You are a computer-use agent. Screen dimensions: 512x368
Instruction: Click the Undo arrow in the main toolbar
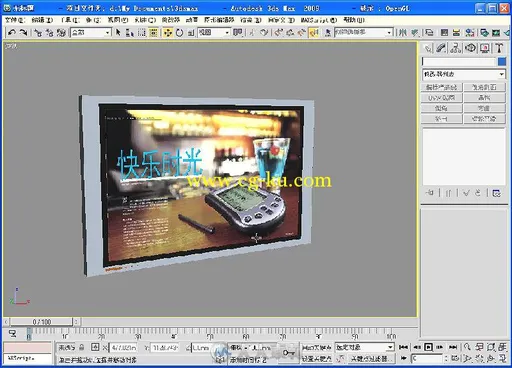point(12,32)
